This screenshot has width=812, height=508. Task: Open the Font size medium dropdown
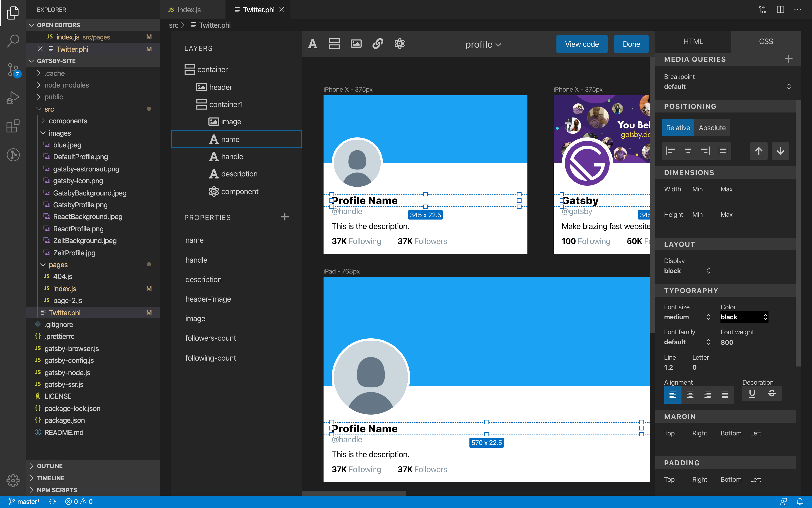pos(687,317)
